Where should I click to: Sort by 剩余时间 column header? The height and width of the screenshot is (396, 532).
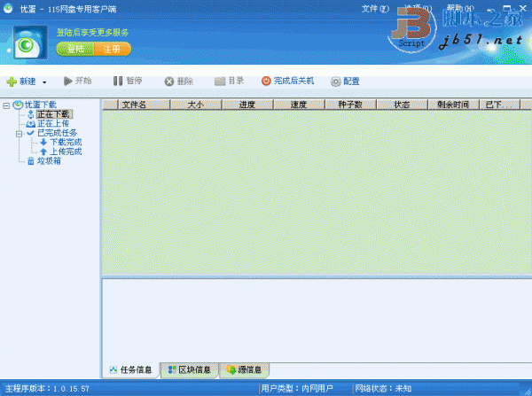click(453, 105)
